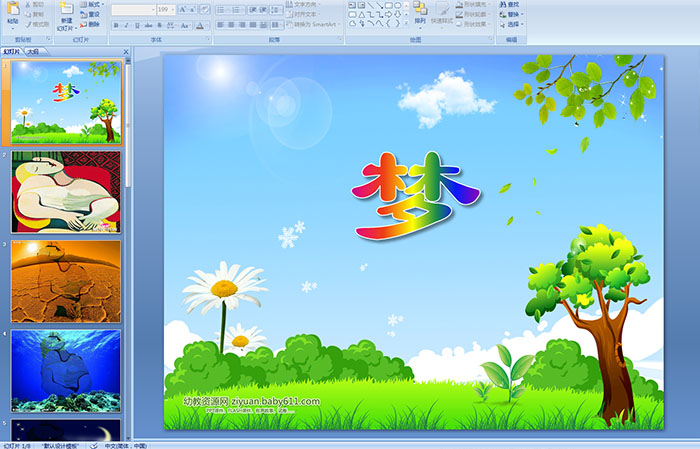This screenshot has height=449, width=700.
Task: Open the Text Direction (文字方向) menu
Action: pyautogui.click(x=304, y=4)
